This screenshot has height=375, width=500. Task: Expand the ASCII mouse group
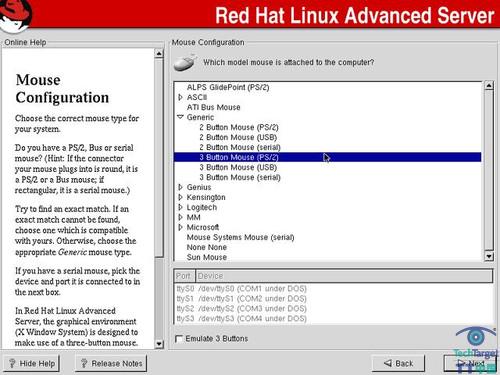pyautogui.click(x=180, y=97)
